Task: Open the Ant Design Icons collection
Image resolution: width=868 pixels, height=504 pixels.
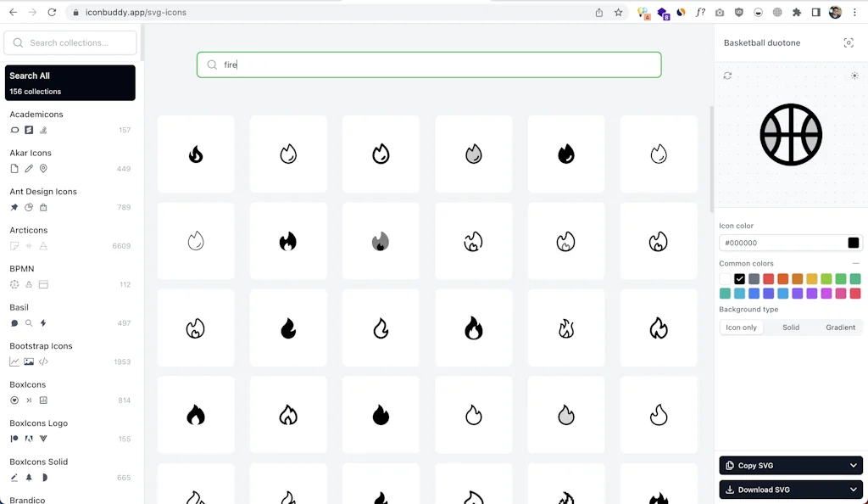Action: pos(42,191)
